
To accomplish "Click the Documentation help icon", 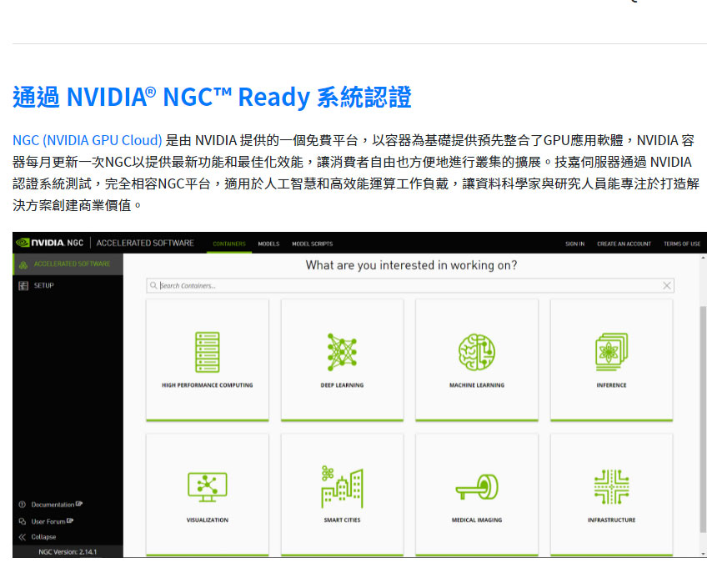I will coord(22,505).
